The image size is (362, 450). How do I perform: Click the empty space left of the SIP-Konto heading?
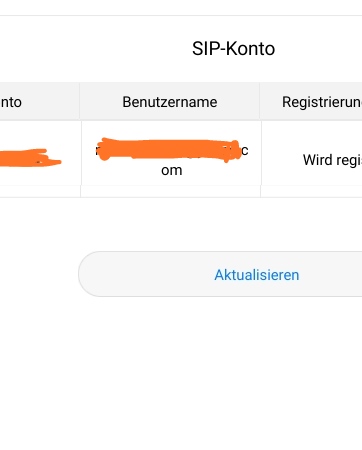click(x=95, y=49)
